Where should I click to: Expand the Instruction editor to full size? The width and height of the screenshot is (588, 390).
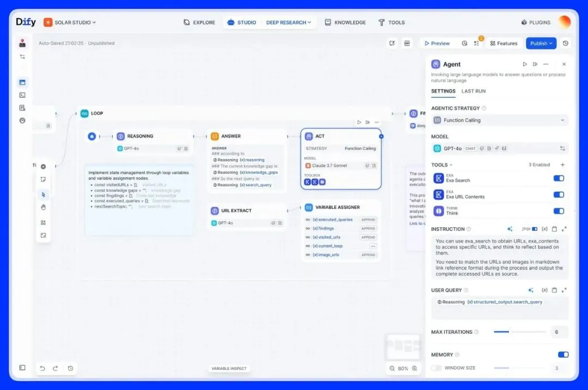[x=564, y=229]
